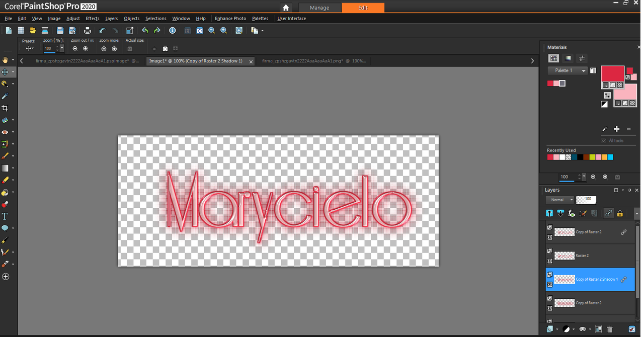The width and height of the screenshot is (644, 337).
Task: Toggle the lock transparency padlock button
Action: point(620,213)
